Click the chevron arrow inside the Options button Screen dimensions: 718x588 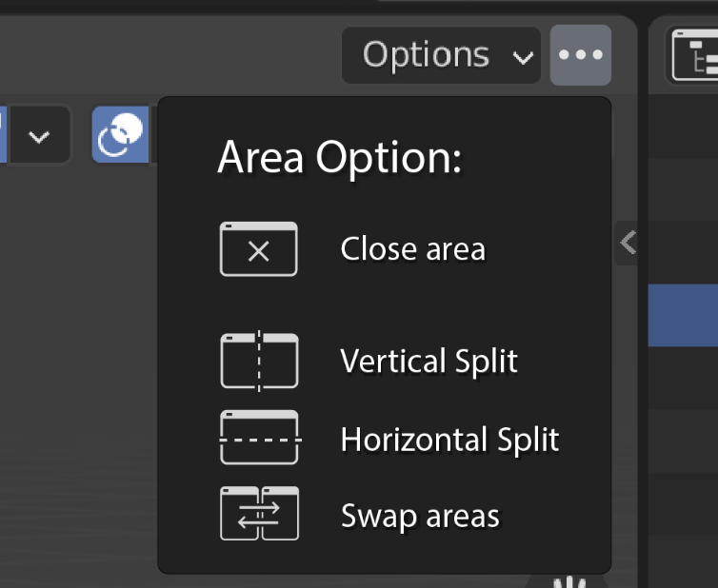pos(523,57)
